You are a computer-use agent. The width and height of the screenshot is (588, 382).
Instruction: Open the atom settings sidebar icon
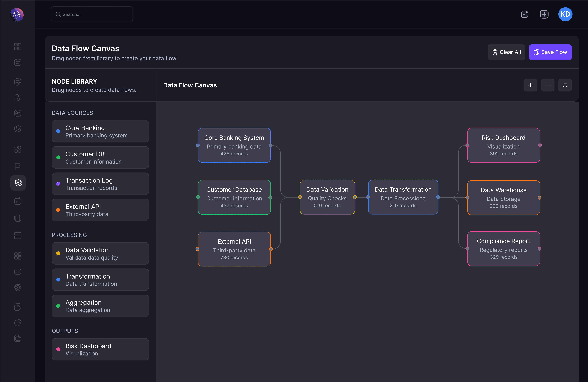pos(18,287)
